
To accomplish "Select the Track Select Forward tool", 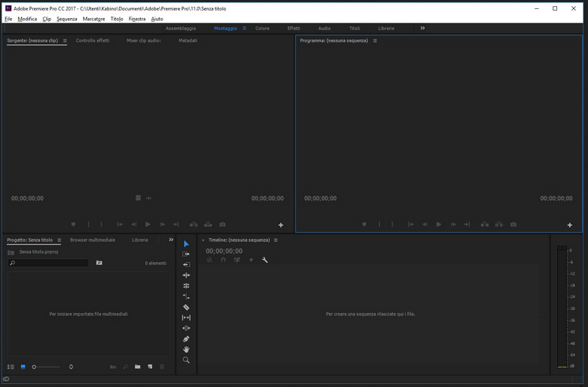I will click(186, 254).
